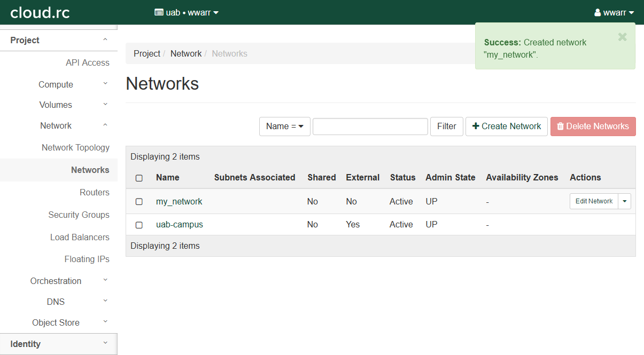Screen dimensions: 644x355
Task: Dismiss the success notification with X
Action: pos(622,37)
